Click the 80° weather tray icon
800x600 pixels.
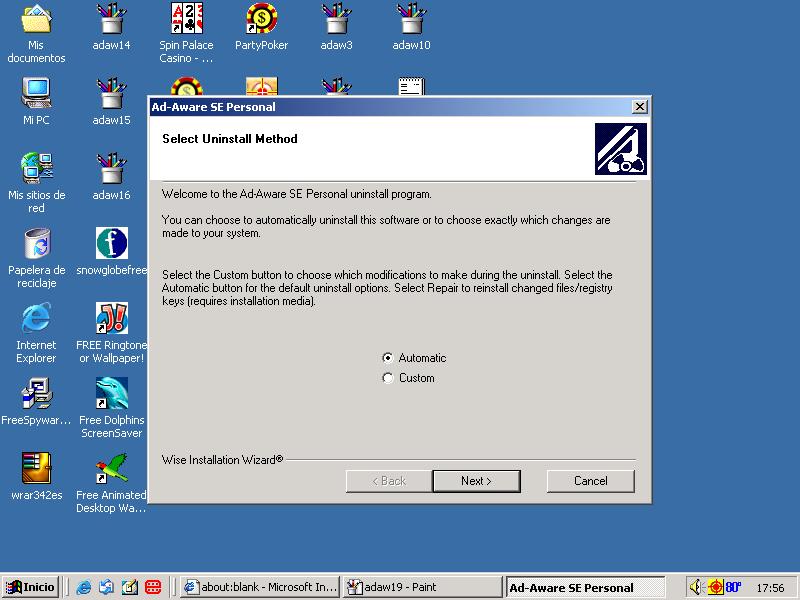[733, 587]
